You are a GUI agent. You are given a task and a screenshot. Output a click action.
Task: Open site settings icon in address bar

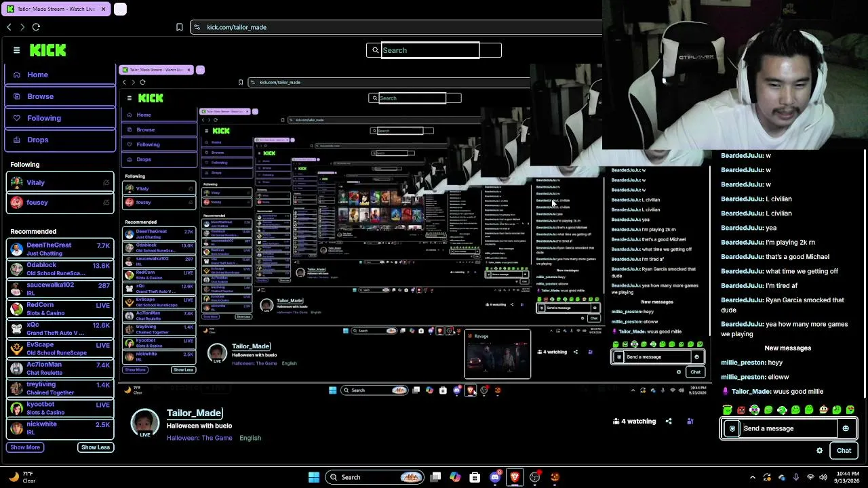point(197,27)
